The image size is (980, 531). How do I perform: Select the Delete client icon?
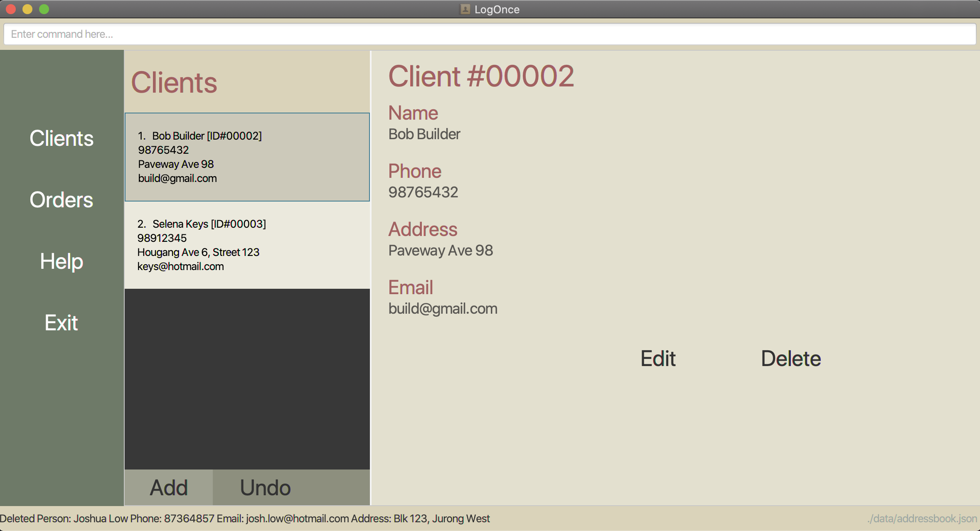(791, 358)
